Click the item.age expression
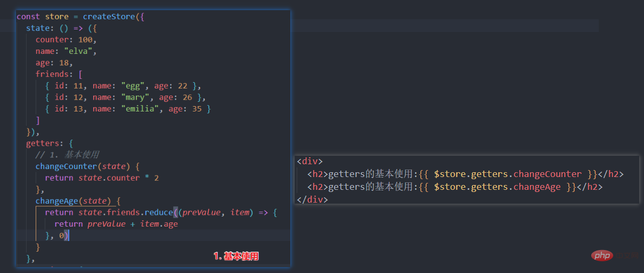This screenshot has height=273, width=644. point(159,224)
